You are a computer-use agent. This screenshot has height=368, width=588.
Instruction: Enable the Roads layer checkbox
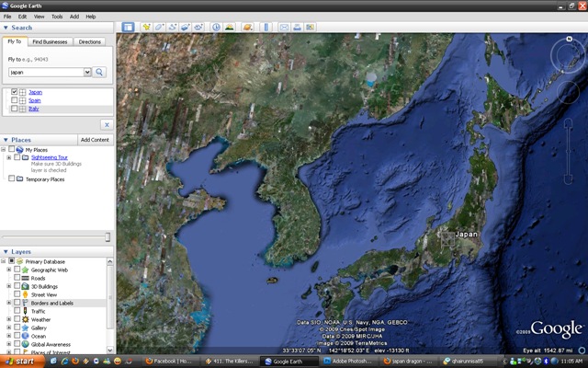click(17, 278)
